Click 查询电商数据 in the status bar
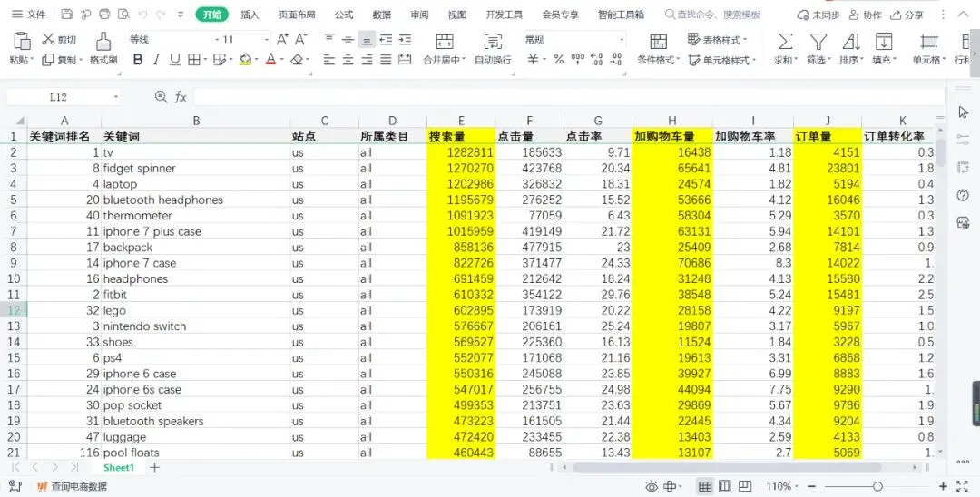Screen dimensions: 980x497 point(72,486)
